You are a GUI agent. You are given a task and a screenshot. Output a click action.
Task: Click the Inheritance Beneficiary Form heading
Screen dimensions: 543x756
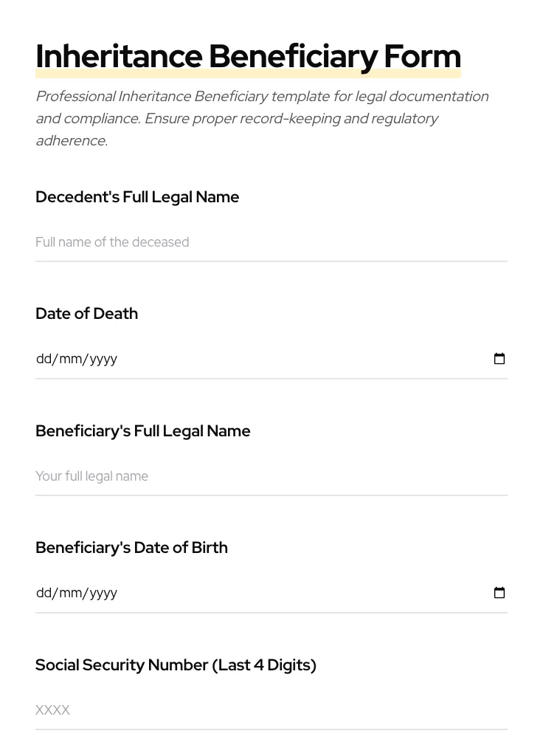pyautogui.click(x=248, y=56)
